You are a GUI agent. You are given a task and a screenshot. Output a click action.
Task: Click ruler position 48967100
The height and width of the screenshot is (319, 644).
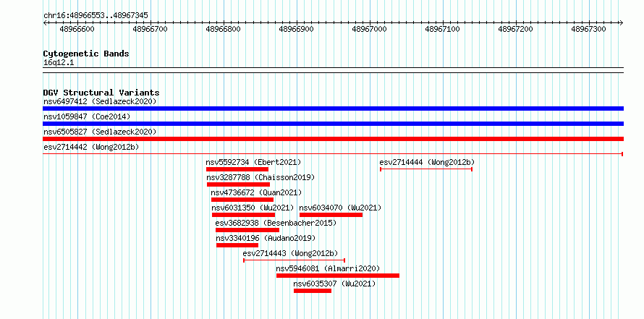(x=442, y=29)
